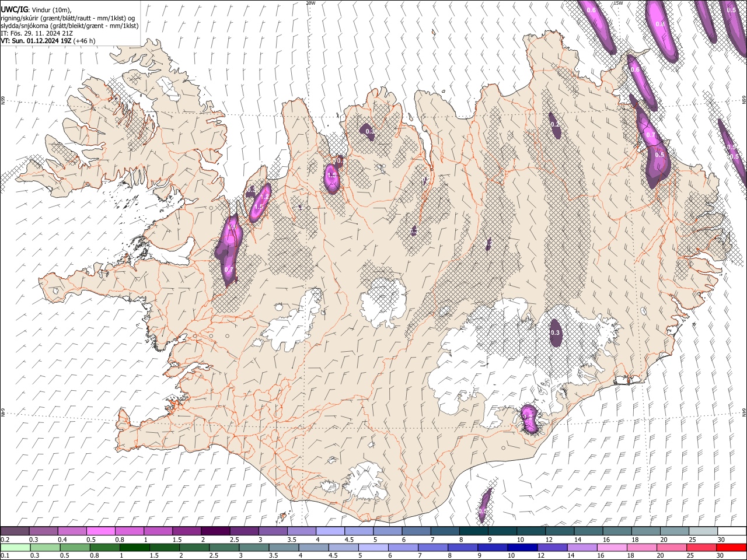The width and height of the screenshot is (747, 560).
Task: Click the red 30 swatch in lower legend row
Action: [x=731, y=547]
